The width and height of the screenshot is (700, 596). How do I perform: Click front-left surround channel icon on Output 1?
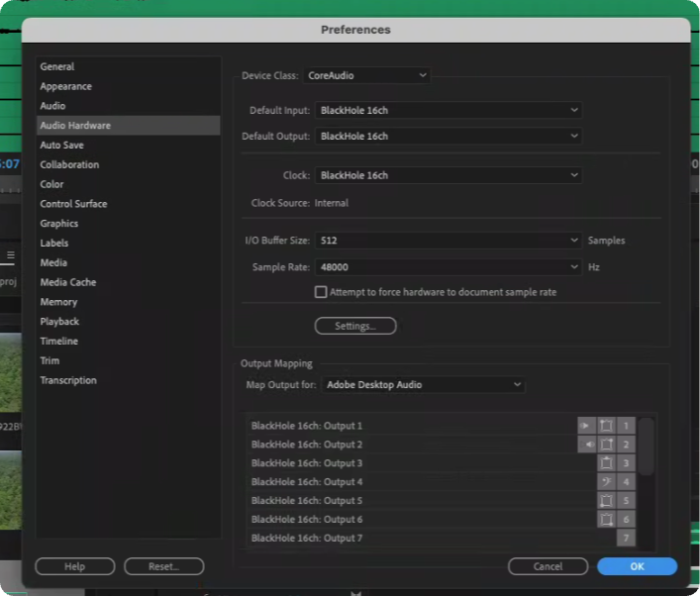[606, 426]
